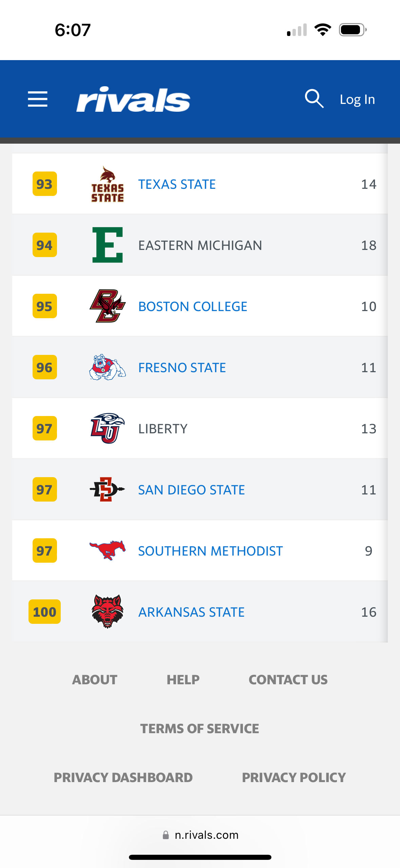
Task: Tap the Fresno State bulldog logo
Action: tap(108, 367)
